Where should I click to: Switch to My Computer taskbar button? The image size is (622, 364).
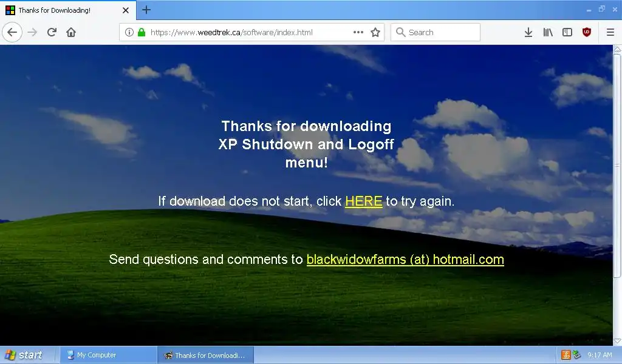(x=108, y=356)
